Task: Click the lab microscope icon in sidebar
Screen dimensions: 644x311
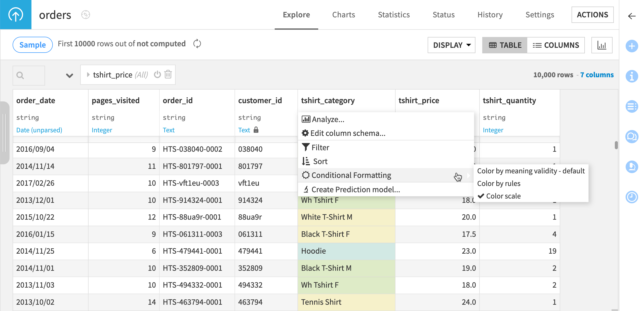Action: (632, 167)
